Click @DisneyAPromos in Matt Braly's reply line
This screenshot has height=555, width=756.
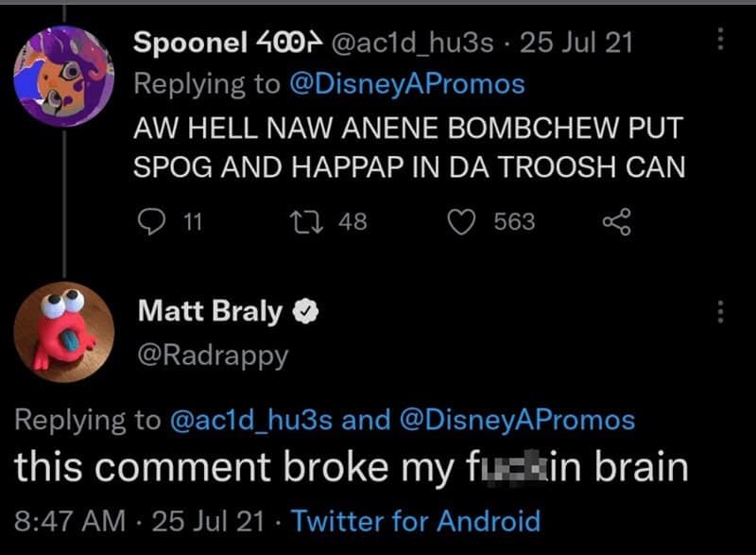pos(519,420)
